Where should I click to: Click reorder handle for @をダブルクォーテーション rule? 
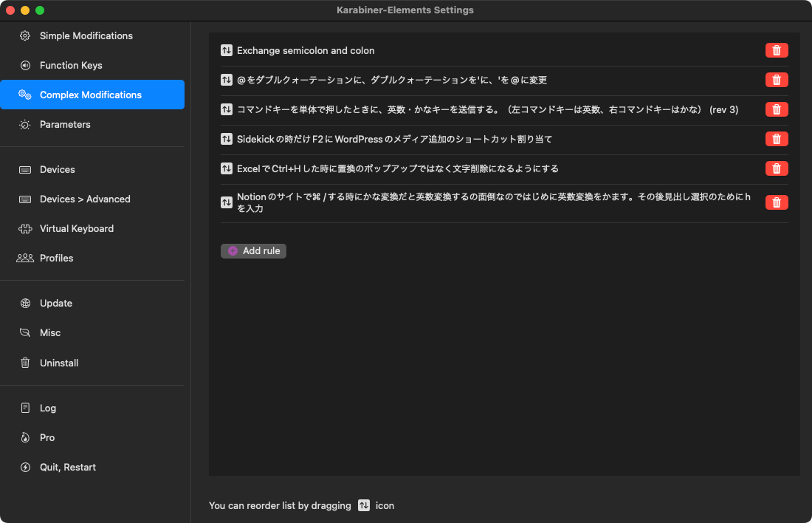coord(227,80)
